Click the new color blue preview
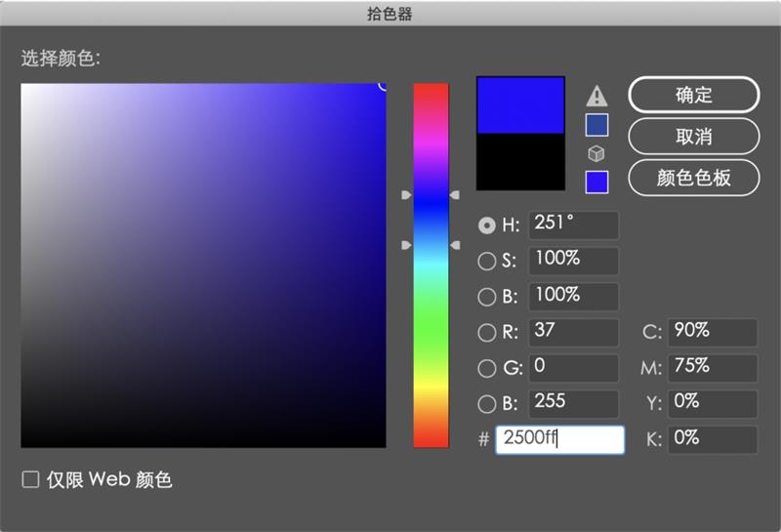 point(519,105)
